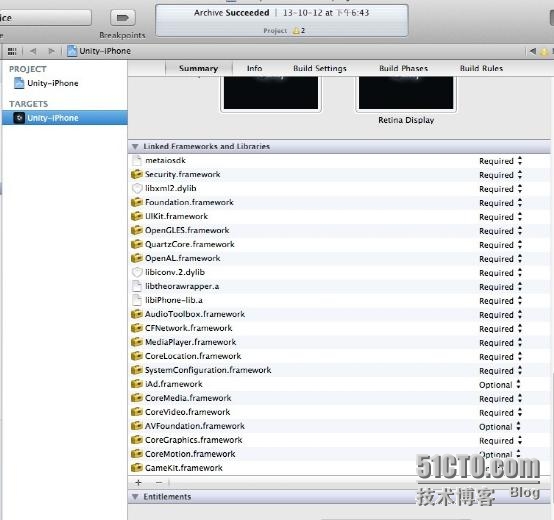Click the Archive Succeeded status display
This screenshot has height=520, width=554.
point(282,20)
